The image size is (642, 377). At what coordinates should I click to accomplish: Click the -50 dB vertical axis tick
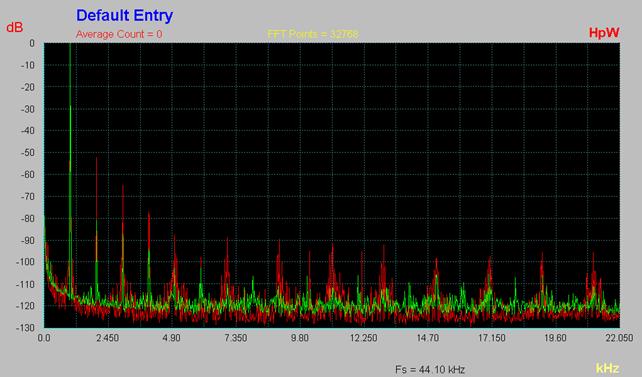click(27, 153)
